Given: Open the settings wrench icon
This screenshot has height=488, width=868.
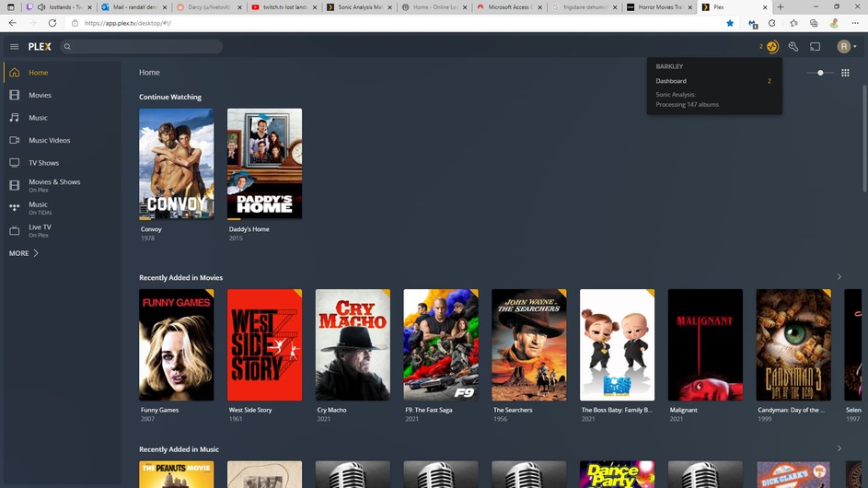Looking at the screenshot, I should [x=793, y=47].
